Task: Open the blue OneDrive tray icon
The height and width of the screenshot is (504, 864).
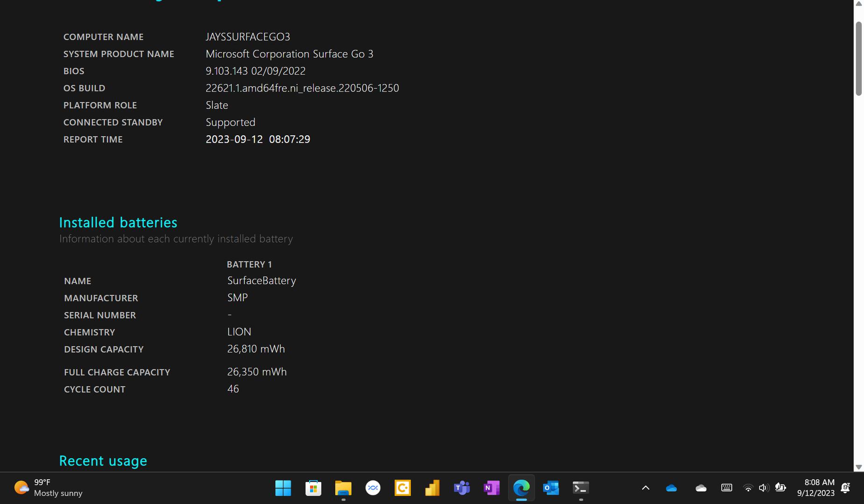Action: coord(671,488)
